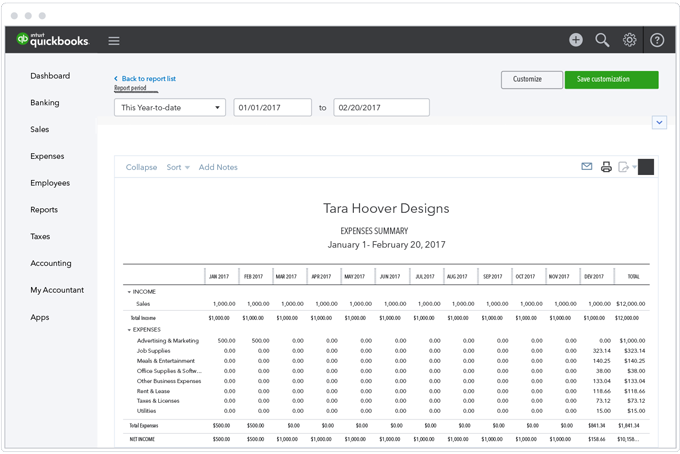Click the export report icon

[x=624, y=167]
